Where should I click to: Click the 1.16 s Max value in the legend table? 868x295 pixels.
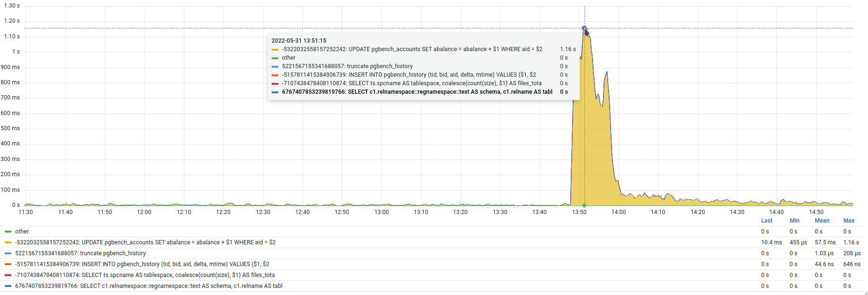coord(851,242)
